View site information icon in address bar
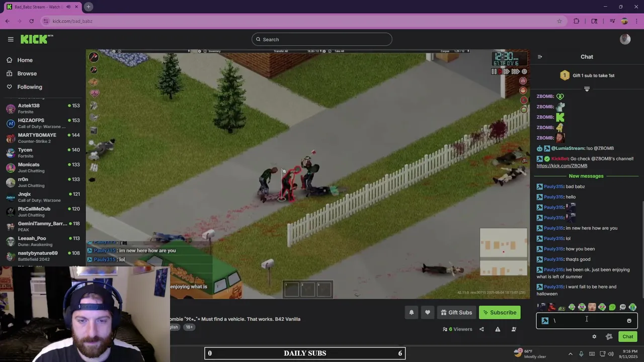The image size is (644, 362). click(46, 21)
